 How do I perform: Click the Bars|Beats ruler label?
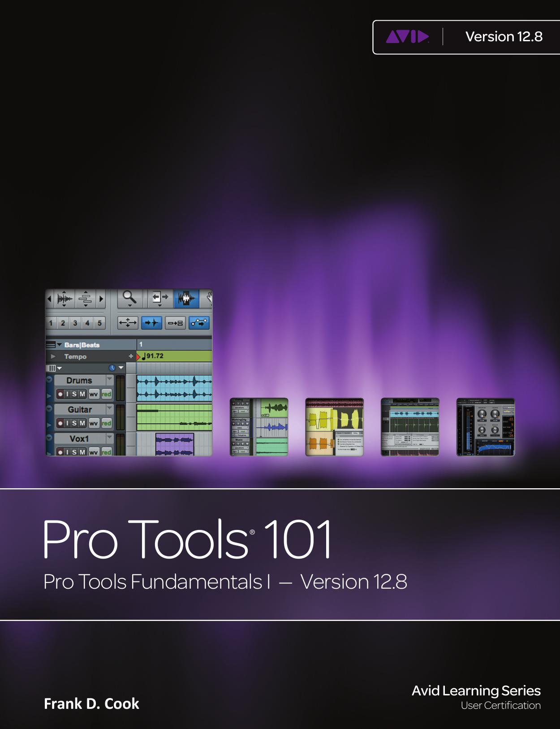82,345
